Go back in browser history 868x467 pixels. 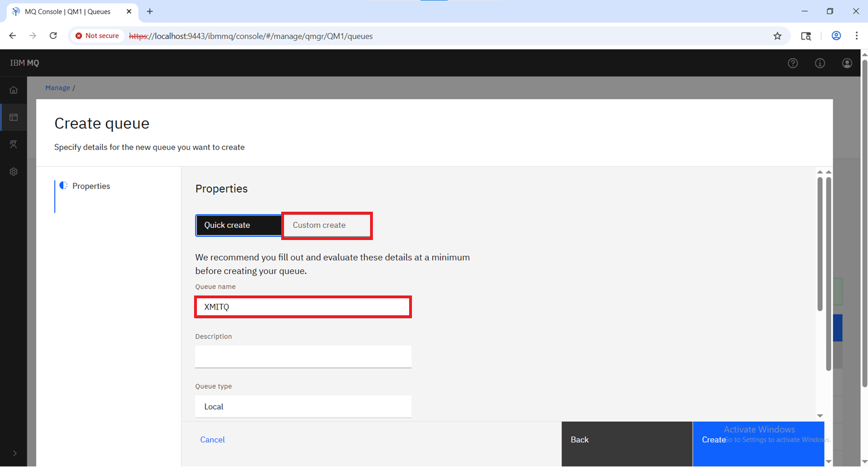click(12, 36)
